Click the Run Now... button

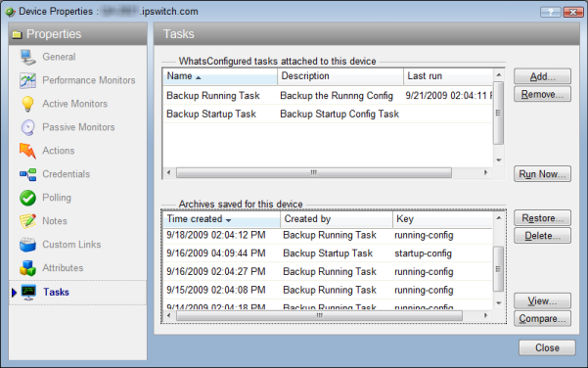click(x=542, y=174)
